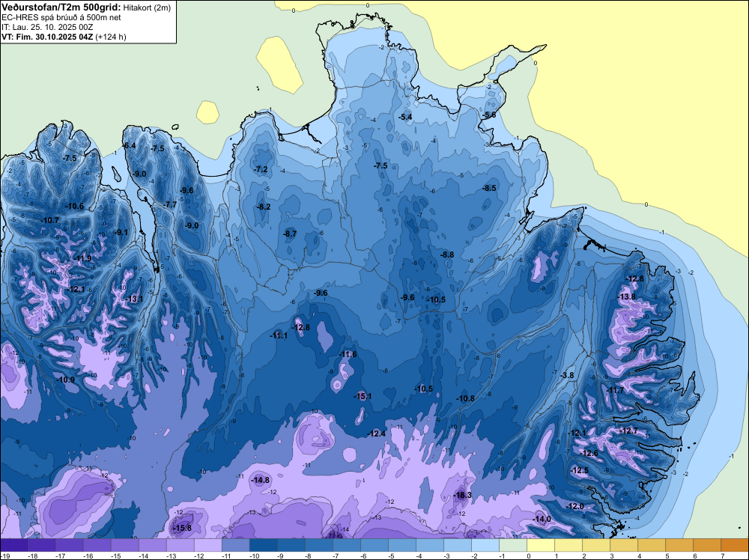The width and height of the screenshot is (749, 560).
Task: Click the -10.8 temperature label
Action: click(x=465, y=398)
